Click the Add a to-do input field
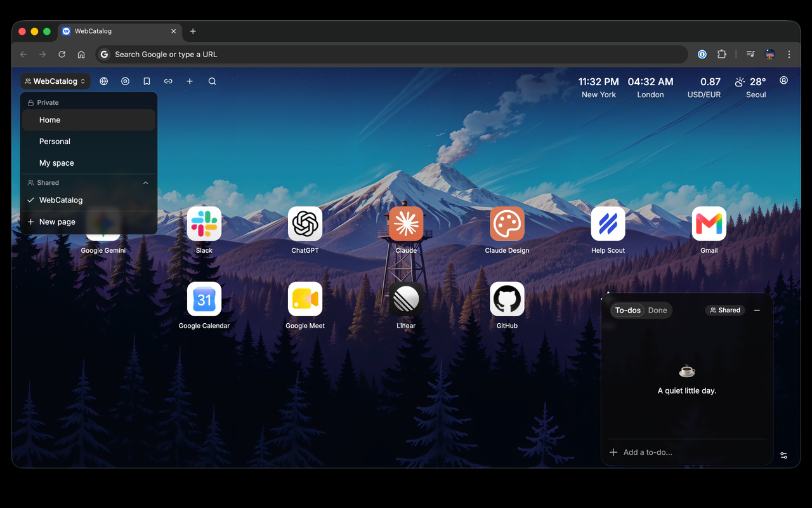 [687, 452]
